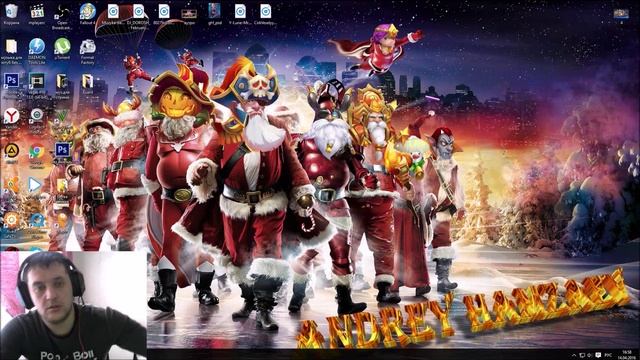Open the taskbar clock and date
Image resolution: width=640 pixels, height=360 pixels.
627,354
